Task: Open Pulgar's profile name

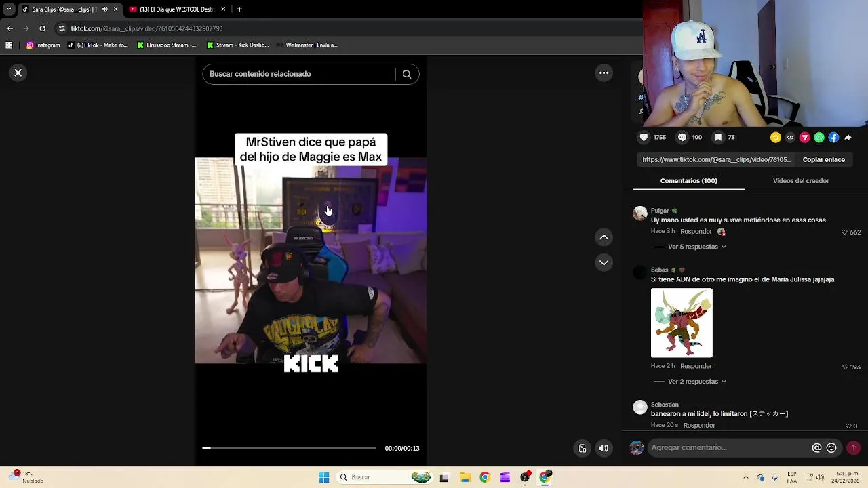Action: coord(660,211)
